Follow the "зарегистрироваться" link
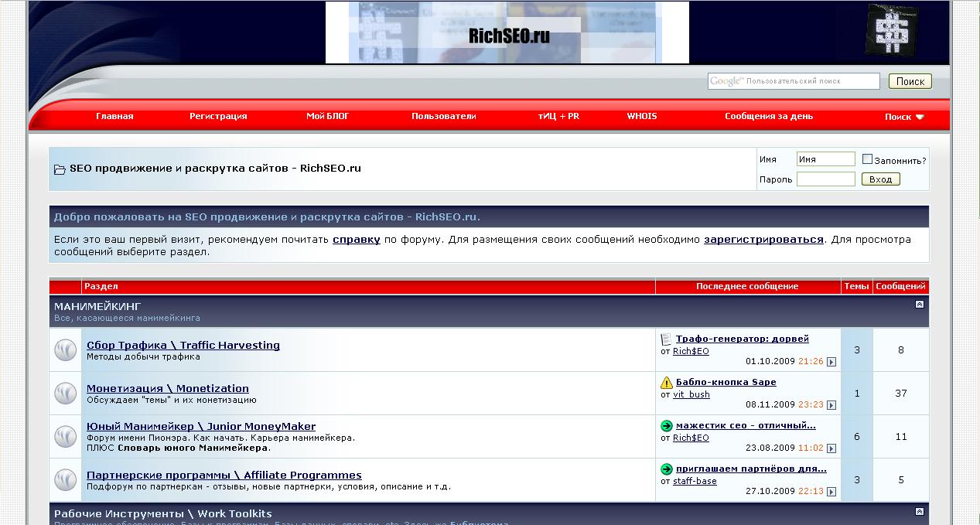Viewport: 980px width, 525px height. pyautogui.click(x=765, y=240)
